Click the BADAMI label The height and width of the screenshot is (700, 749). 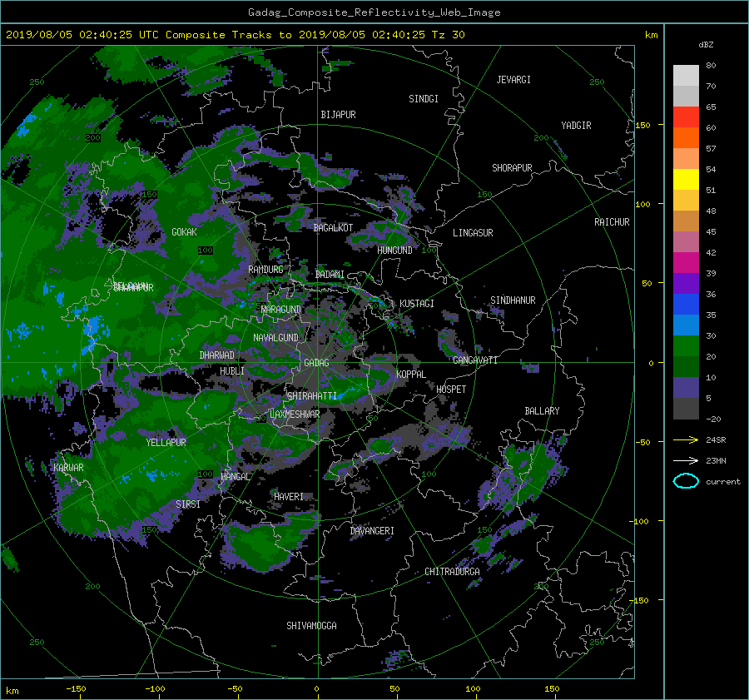(x=330, y=275)
